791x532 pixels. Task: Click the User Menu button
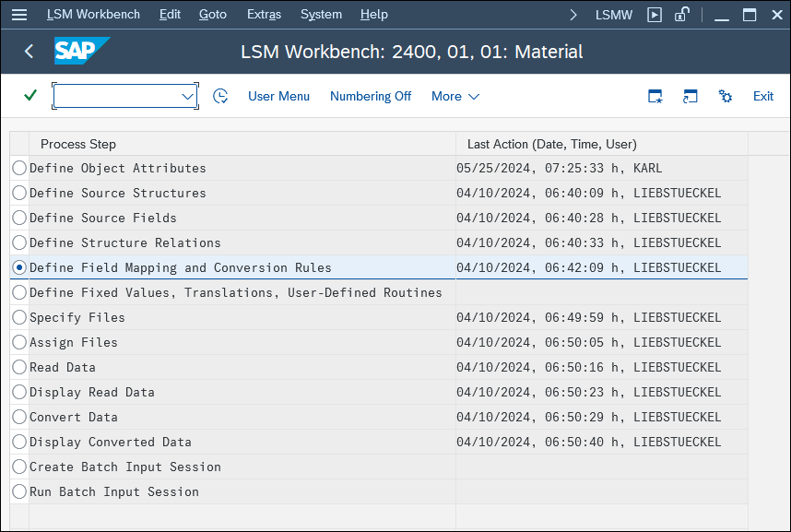[279, 97]
